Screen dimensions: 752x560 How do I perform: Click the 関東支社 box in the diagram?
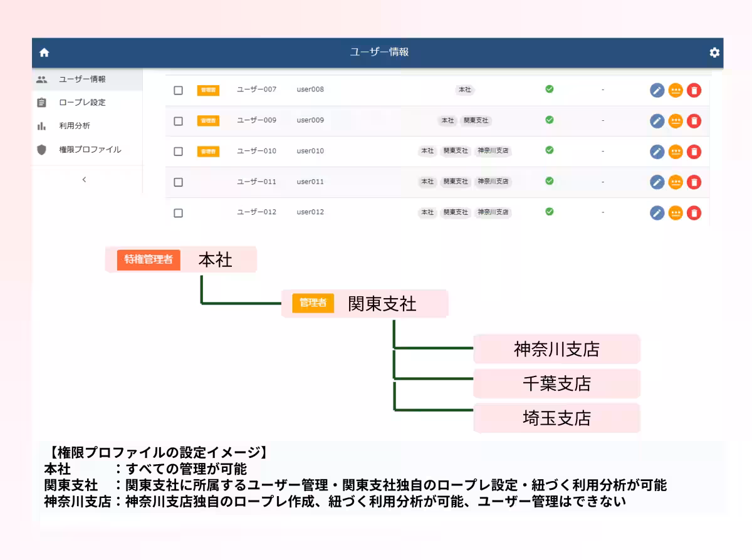365,304
